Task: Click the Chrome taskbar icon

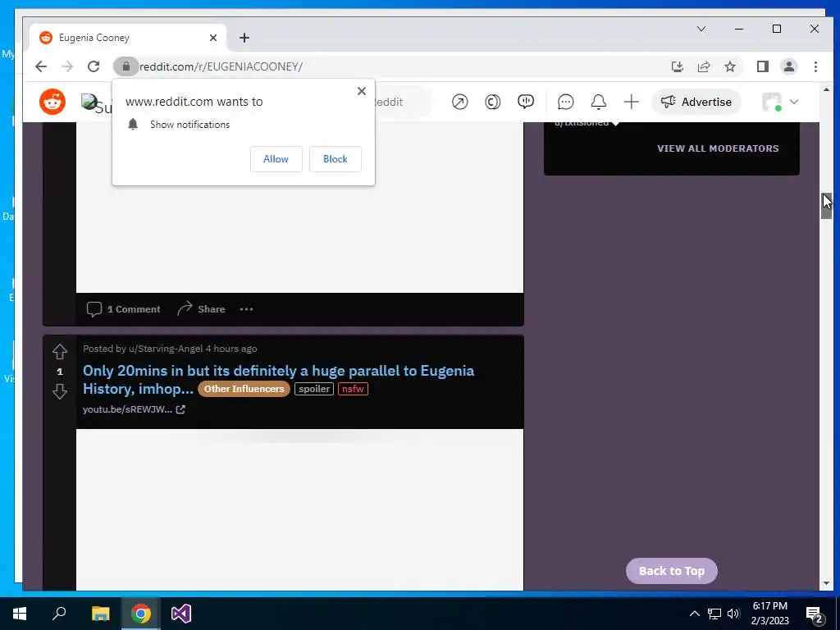Action: 141,614
